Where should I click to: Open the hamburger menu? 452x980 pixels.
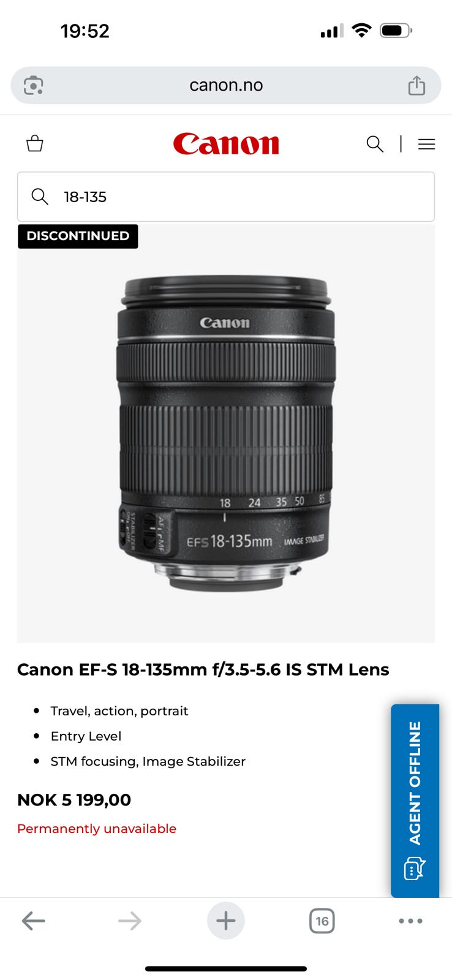pos(426,144)
